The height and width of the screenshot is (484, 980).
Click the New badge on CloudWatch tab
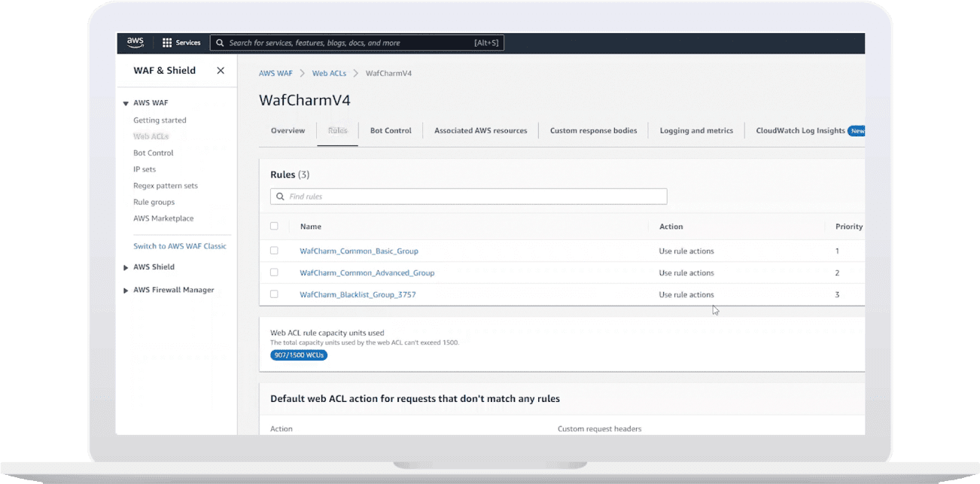pos(857,131)
